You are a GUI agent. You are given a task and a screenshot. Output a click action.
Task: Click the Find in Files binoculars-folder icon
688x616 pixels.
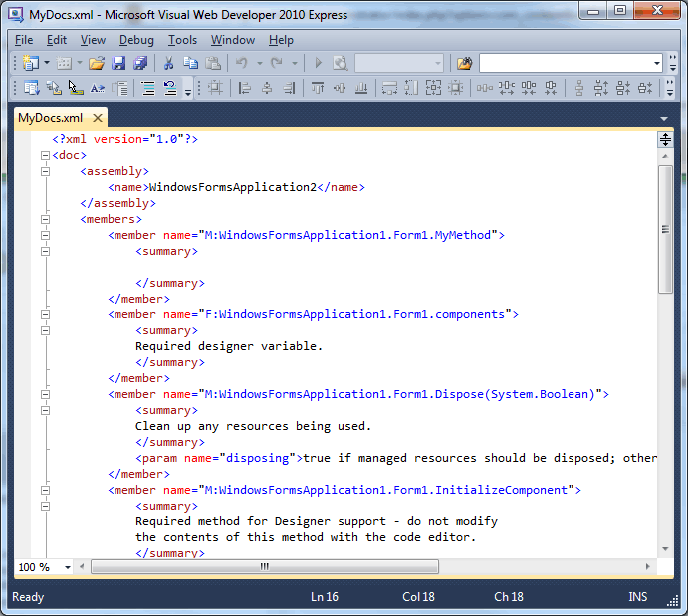pos(465,63)
